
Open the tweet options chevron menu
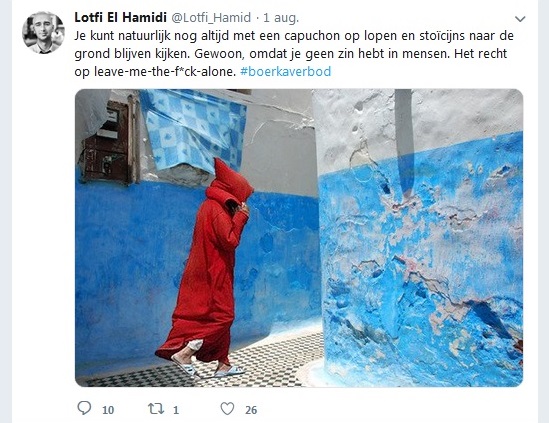coord(520,19)
